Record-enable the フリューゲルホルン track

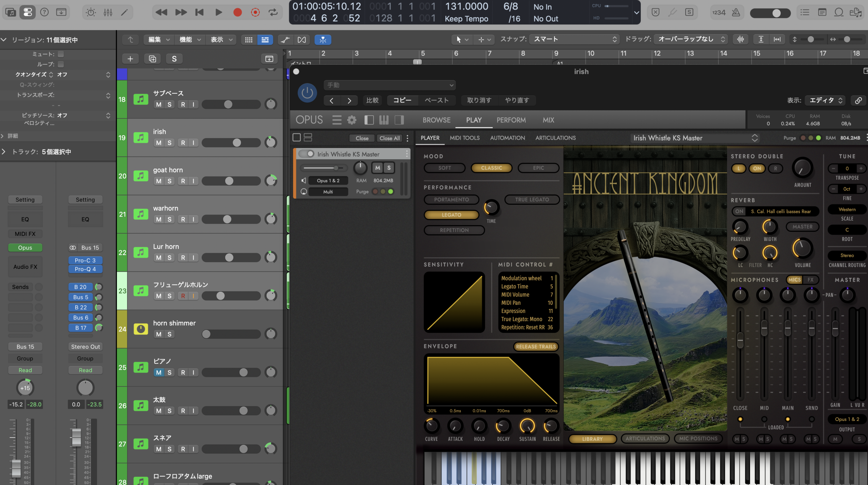pos(183,296)
